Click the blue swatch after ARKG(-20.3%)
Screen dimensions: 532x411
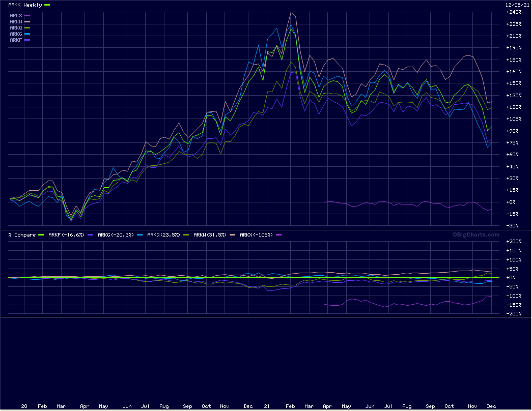click(x=140, y=235)
